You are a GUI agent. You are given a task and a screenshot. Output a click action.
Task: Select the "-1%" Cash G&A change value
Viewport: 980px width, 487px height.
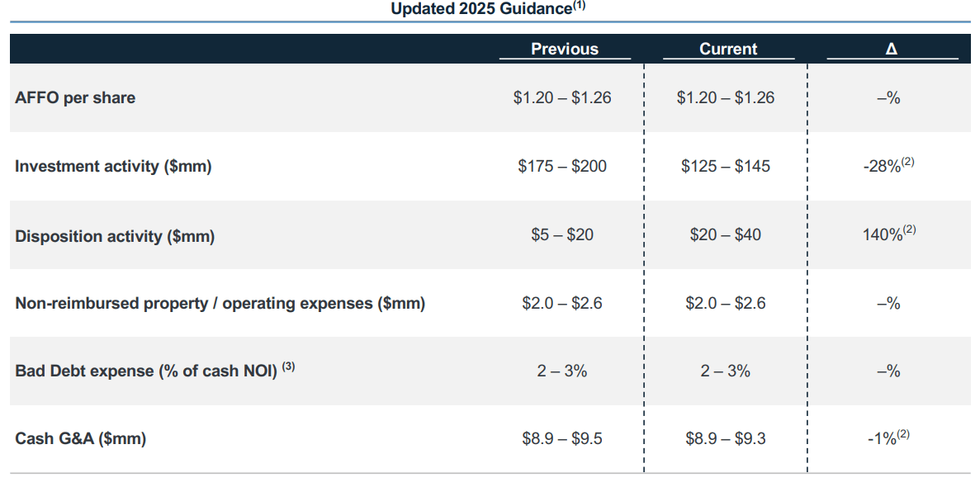(x=883, y=438)
